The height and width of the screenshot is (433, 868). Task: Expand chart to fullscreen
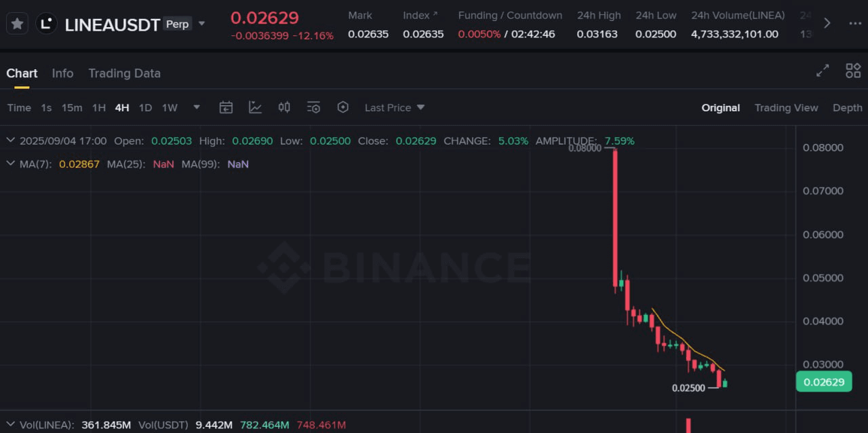(x=823, y=71)
